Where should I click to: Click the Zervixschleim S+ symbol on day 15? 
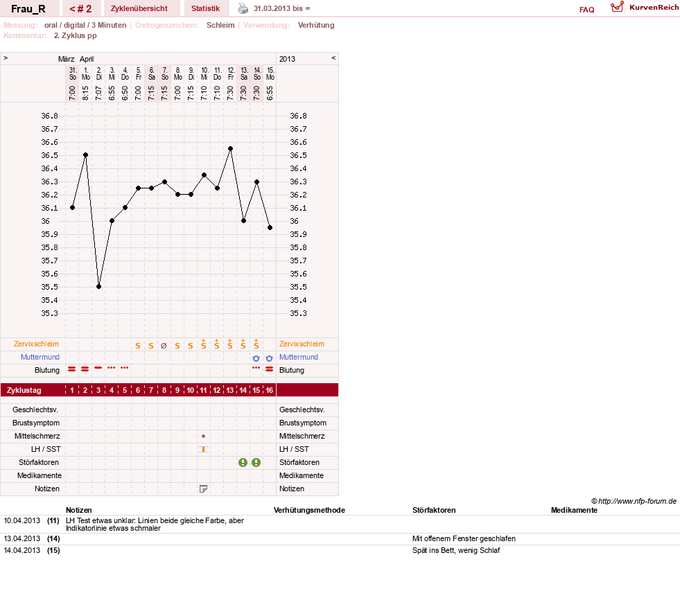point(256,344)
